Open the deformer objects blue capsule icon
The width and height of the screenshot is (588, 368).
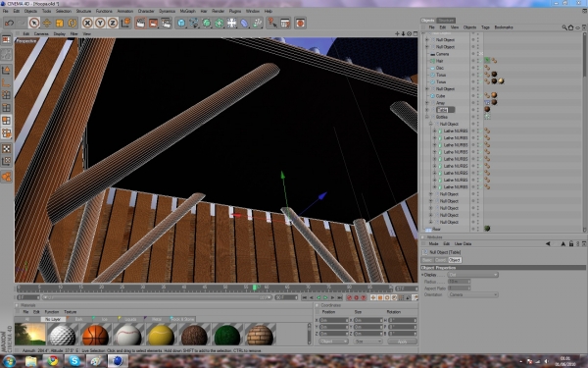[244, 23]
